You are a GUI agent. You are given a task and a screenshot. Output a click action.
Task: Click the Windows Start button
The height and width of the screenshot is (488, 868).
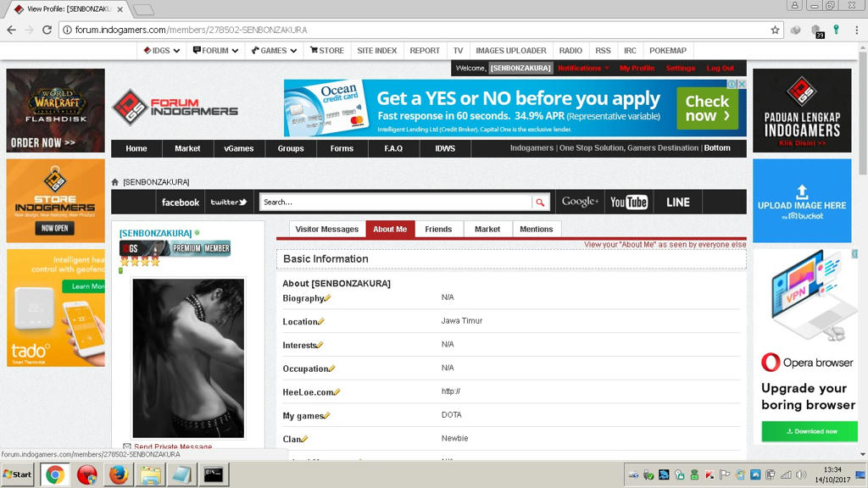click(19, 474)
